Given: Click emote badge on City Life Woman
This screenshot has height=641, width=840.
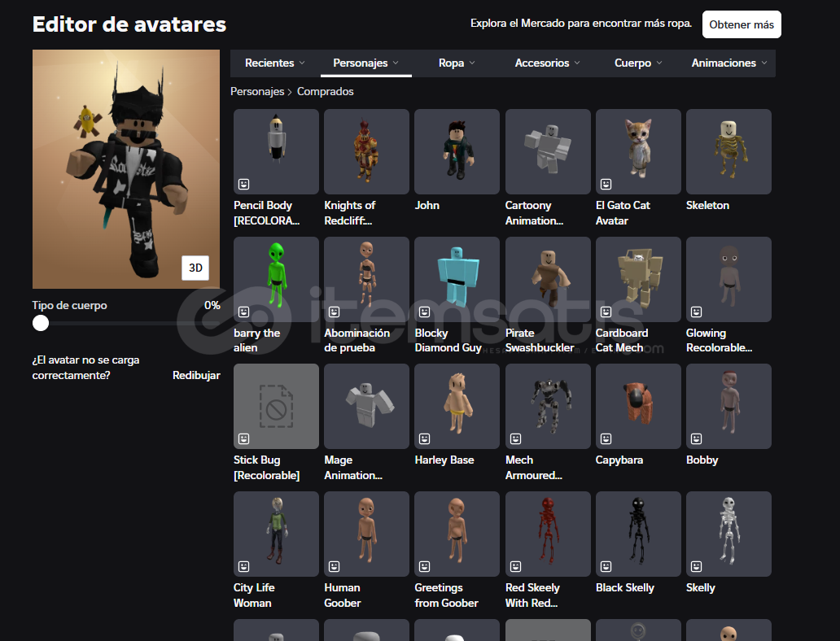Looking at the screenshot, I should pos(243,566).
